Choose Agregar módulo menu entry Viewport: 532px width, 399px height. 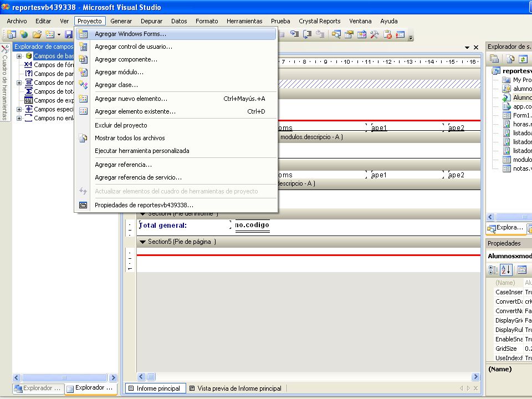(x=176, y=72)
